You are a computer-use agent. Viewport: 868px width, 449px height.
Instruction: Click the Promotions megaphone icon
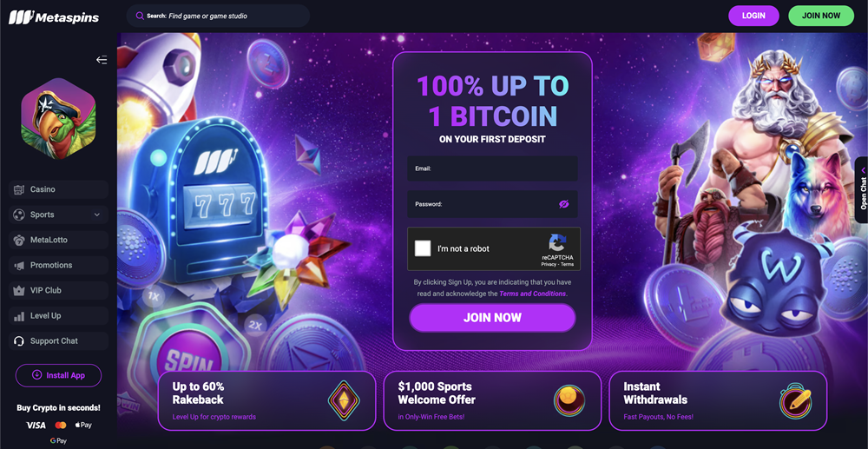pos(19,265)
